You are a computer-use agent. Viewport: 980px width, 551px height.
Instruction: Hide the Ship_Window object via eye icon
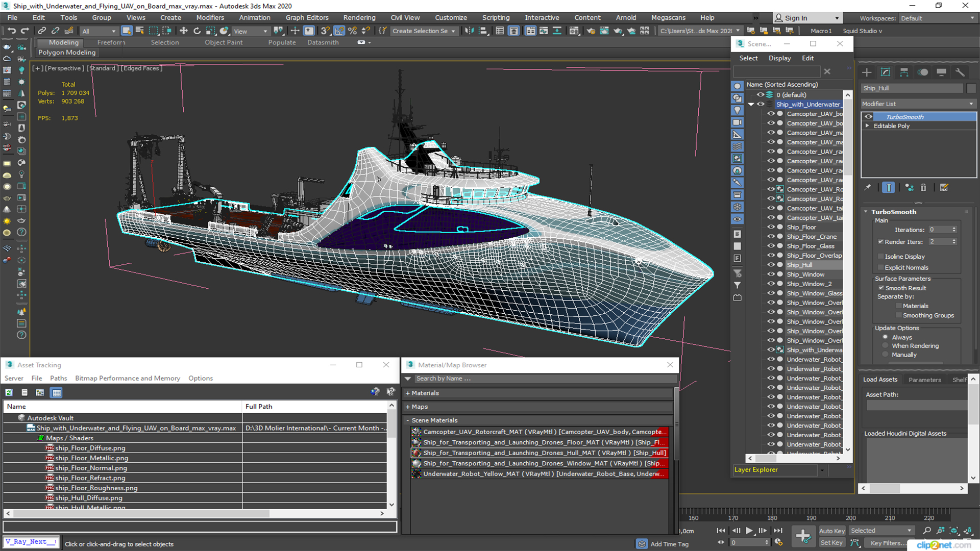[x=771, y=274]
